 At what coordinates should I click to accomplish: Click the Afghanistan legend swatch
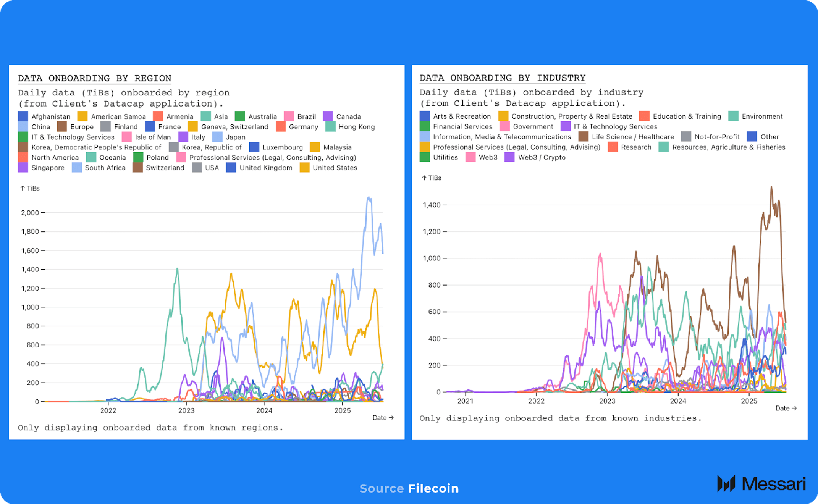click(x=23, y=116)
